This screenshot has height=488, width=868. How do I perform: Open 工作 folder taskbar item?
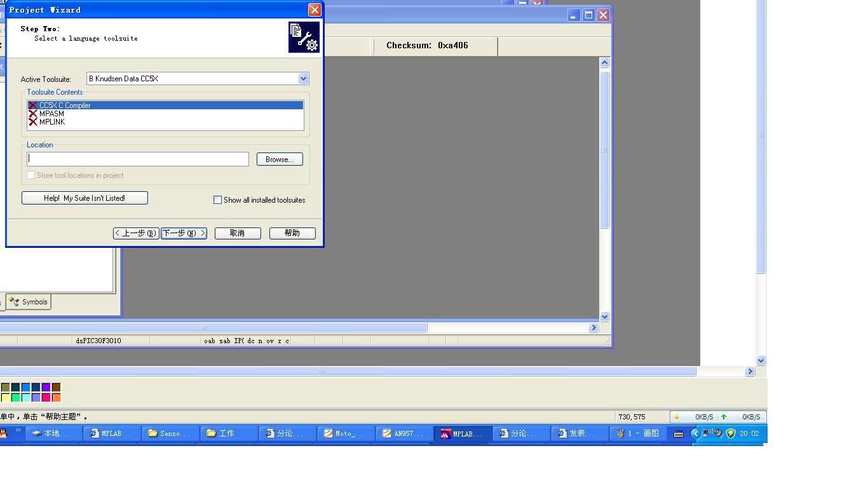point(229,433)
